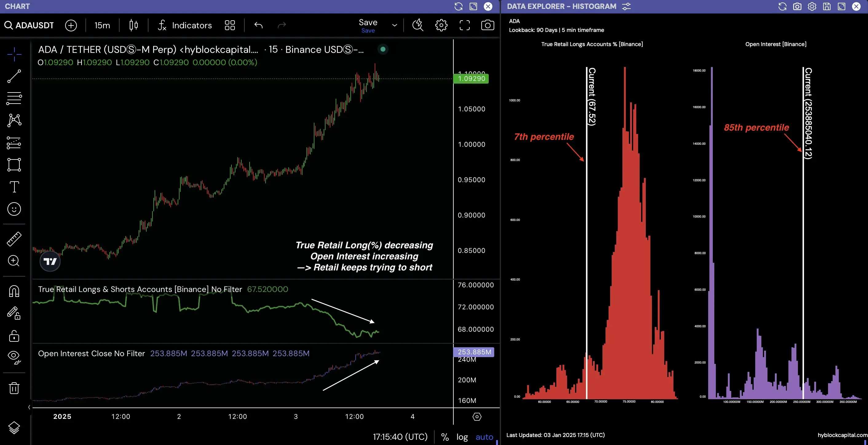Pick the ruler measure tool
This screenshot has height=445, width=868.
pos(14,238)
